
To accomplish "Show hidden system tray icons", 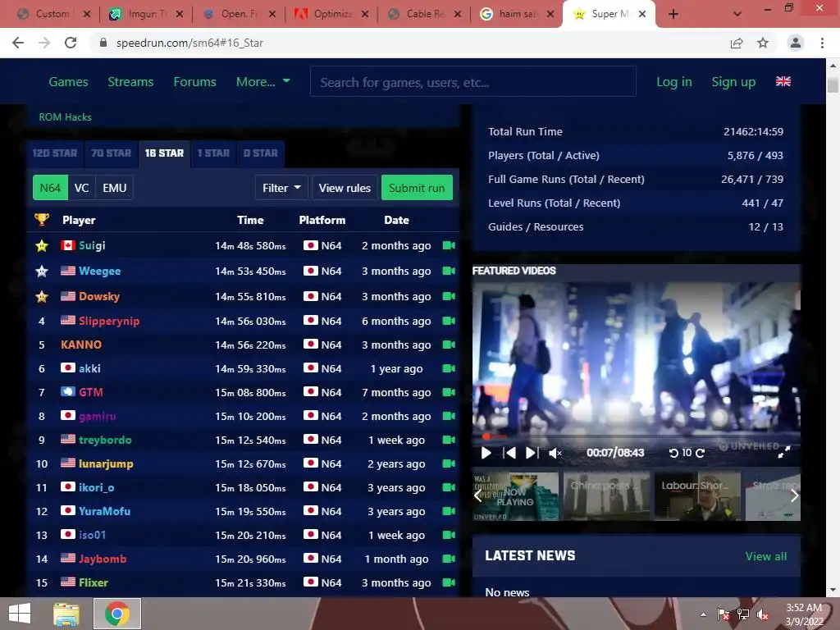I will (x=703, y=614).
